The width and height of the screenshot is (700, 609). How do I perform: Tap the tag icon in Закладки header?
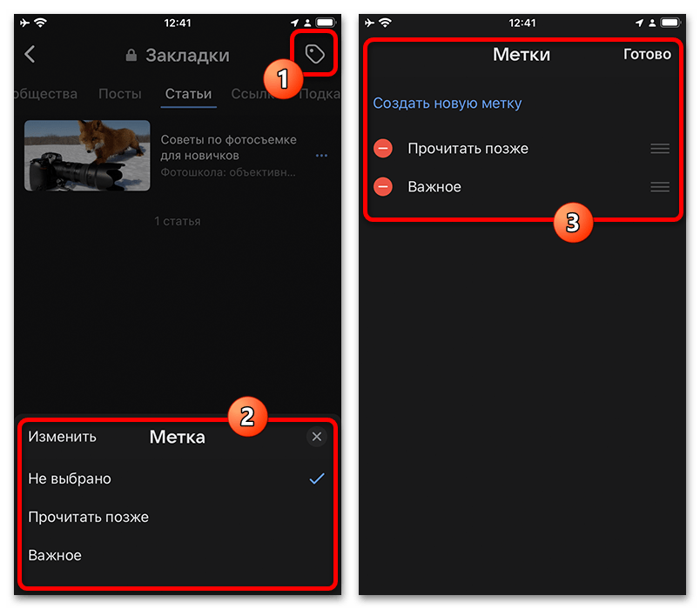pos(315,55)
